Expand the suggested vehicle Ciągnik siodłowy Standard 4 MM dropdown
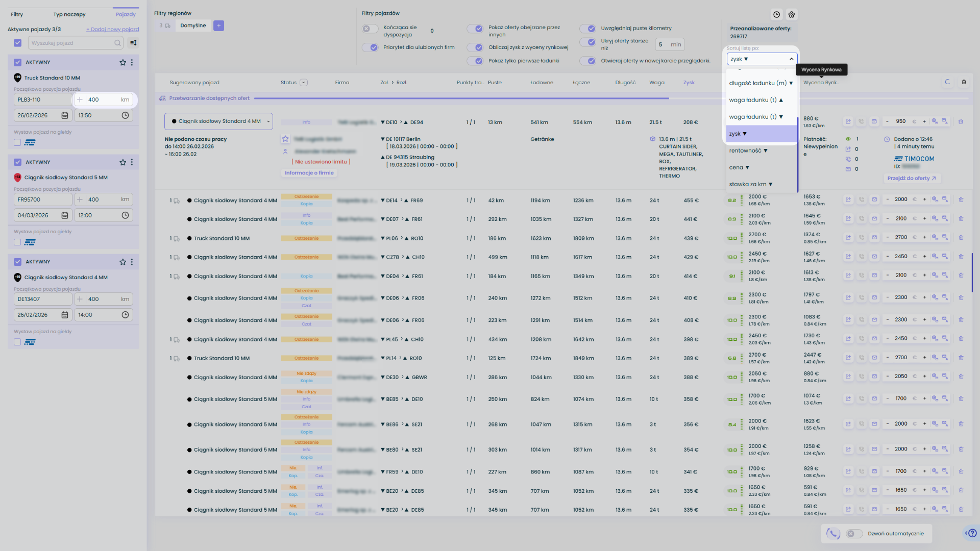980x551 pixels. (x=268, y=121)
